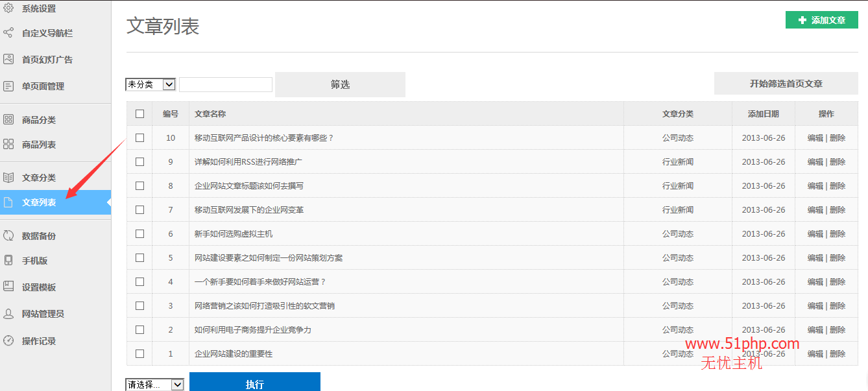Viewport: 868px width, 391px height.
Task: Click the 手机版 phone icon
Action: click(8, 260)
